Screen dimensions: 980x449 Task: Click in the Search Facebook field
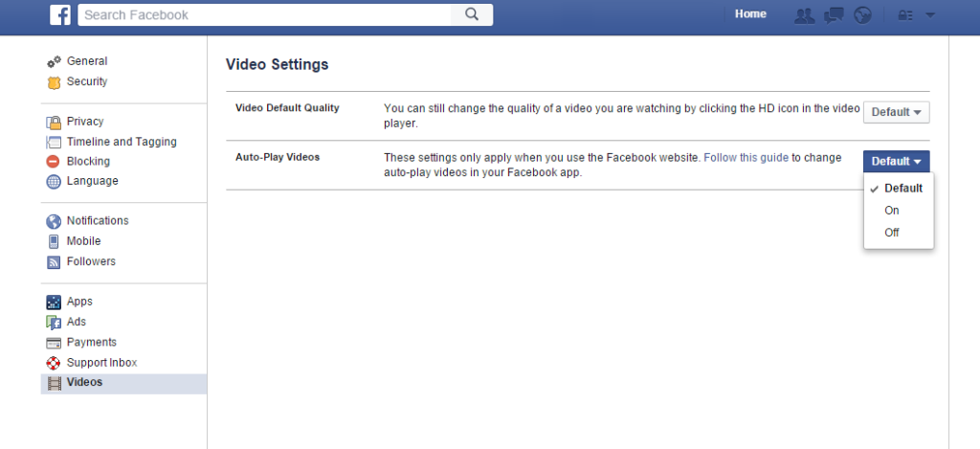(263, 14)
